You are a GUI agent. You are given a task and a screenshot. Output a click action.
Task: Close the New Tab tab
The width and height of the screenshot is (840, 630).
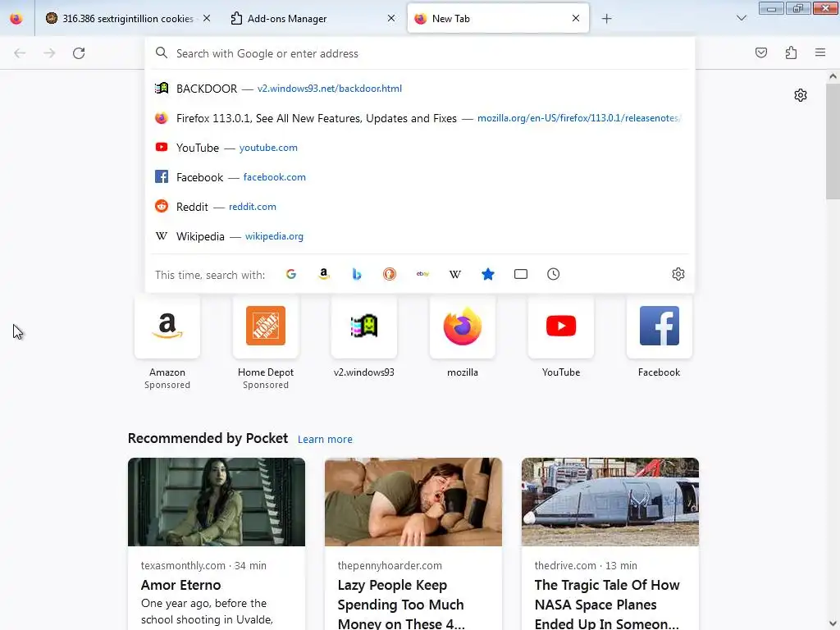coord(576,18)
